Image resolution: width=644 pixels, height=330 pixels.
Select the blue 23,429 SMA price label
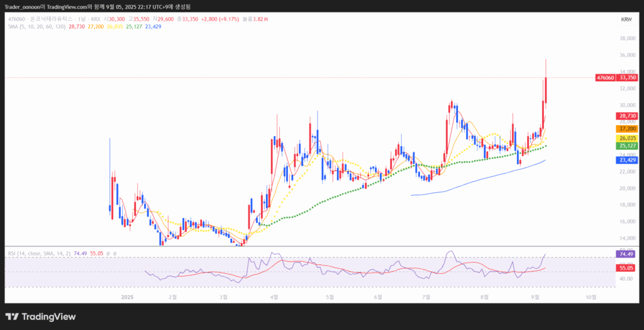pos(628,161)
